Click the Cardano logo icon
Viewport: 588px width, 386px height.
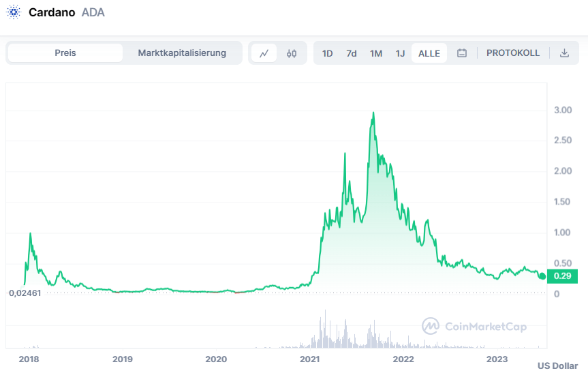[14, 12]
